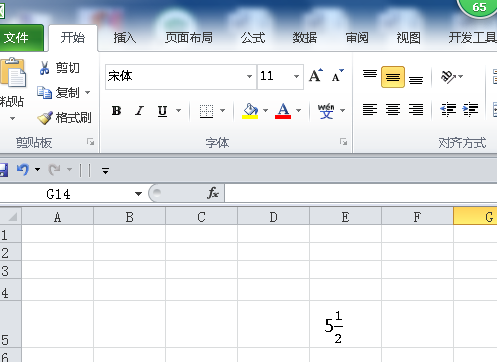Apply yellow fill color bucket
497x362 pixels.
[x=250, y=111]
